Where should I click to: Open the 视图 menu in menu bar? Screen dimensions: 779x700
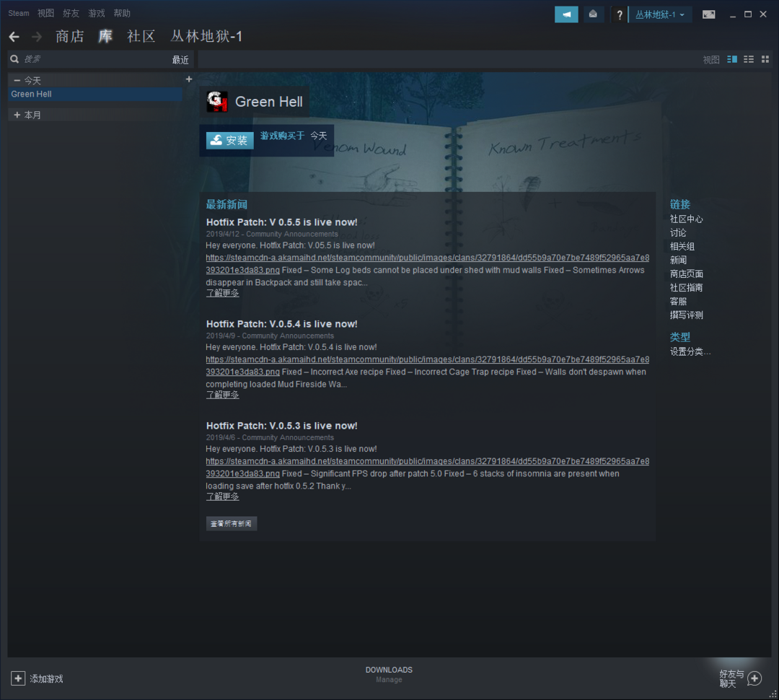coord(45,13)
